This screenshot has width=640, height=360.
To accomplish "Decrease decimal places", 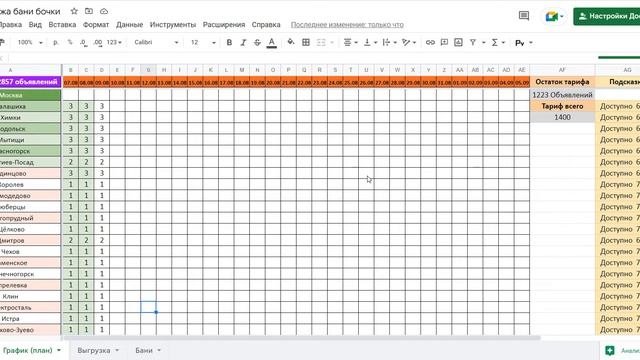I will [83, 42].
